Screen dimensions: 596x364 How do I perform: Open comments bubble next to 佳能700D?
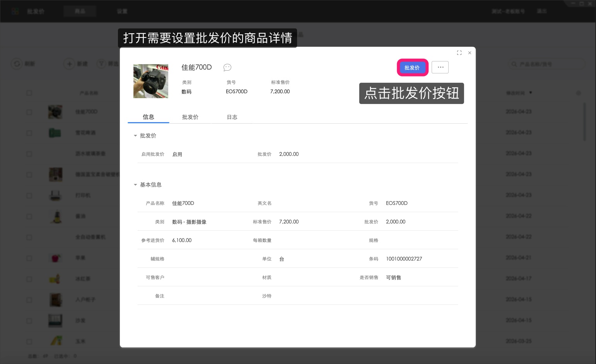click(x=227, y=68)
